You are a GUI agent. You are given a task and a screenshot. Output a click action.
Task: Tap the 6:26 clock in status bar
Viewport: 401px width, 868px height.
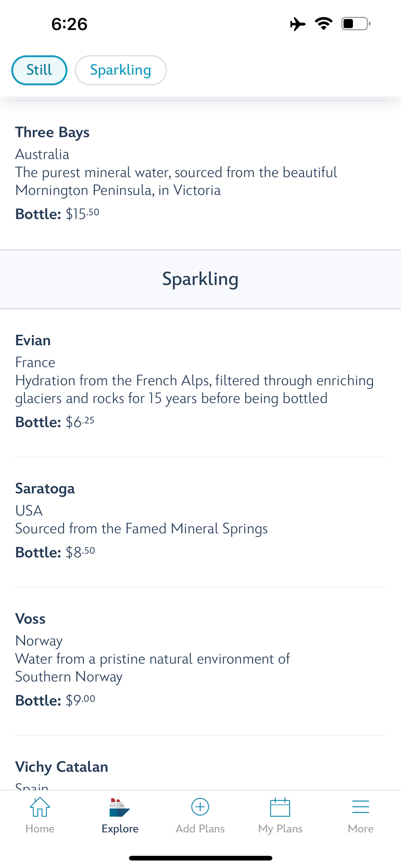click(x=69, y=24)
